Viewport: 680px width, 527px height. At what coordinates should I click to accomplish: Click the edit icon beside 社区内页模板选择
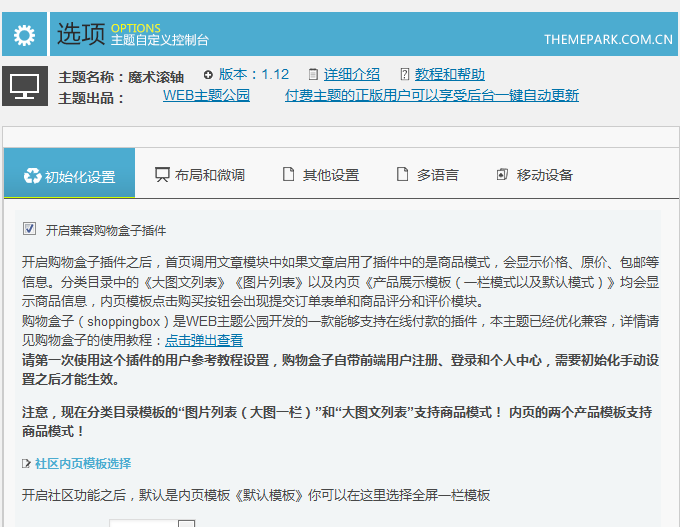tap(27, 464)
